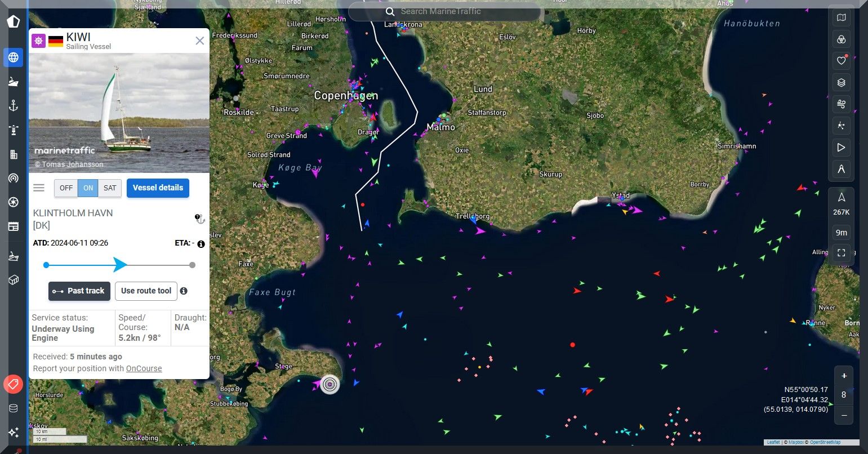
Task: Select the SAT toggle option
Action: (110, 188)
